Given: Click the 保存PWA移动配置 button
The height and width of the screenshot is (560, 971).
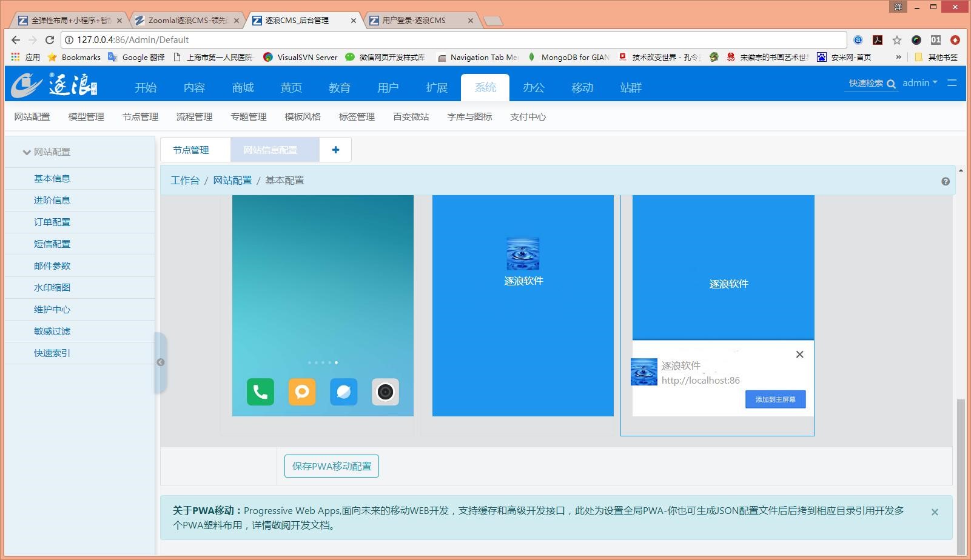Looking at the screenshot, I should tap(331, 466).
